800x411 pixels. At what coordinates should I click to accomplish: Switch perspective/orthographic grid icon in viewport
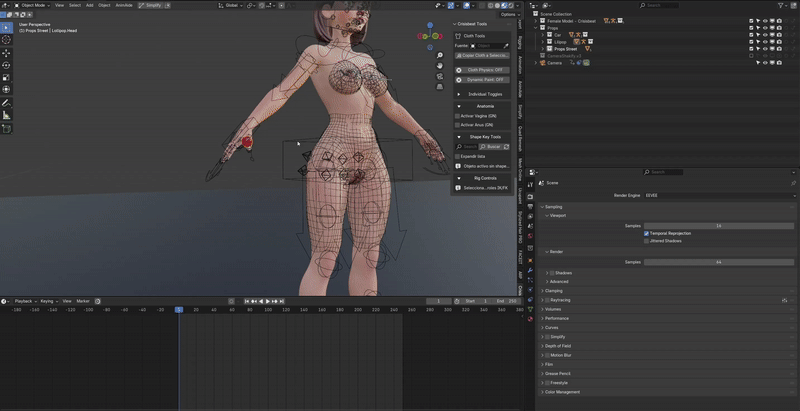point(440,87)
